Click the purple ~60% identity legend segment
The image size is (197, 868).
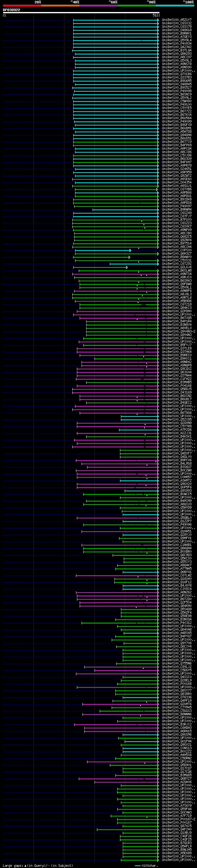tap(99, 6)
